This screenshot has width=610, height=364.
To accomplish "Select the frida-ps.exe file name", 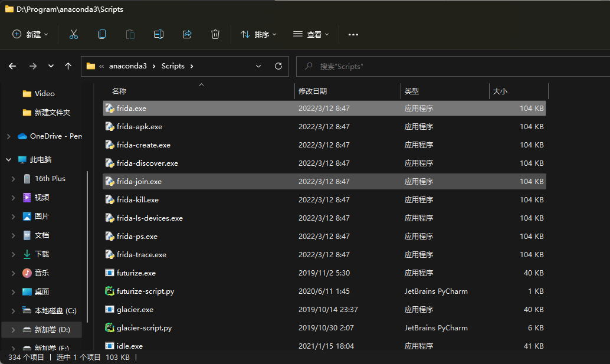I will pyautogui.click(x=137, y=236).
